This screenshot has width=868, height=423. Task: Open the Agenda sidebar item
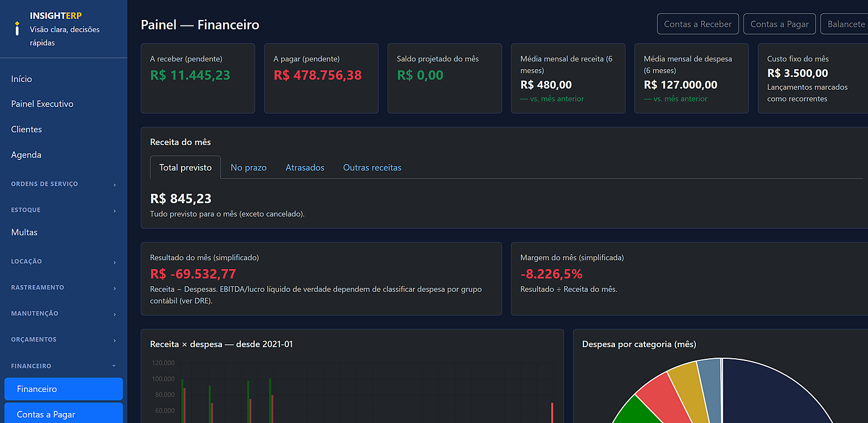click(26, 155)
